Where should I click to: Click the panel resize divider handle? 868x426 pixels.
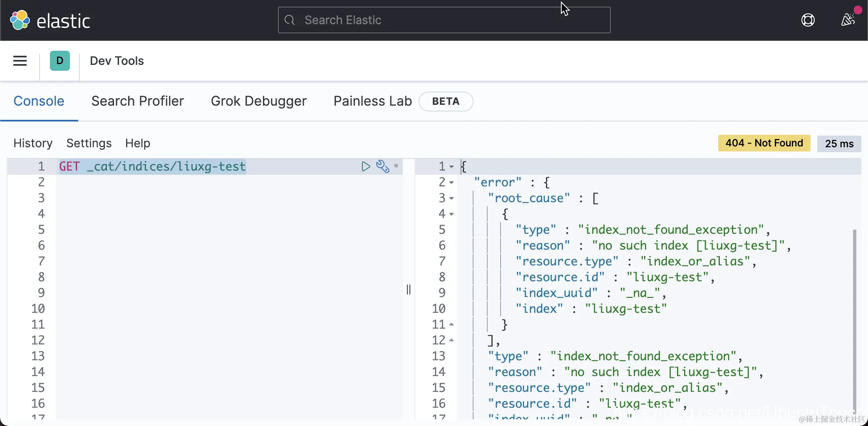pyautogui.click(x=409, y=290)
